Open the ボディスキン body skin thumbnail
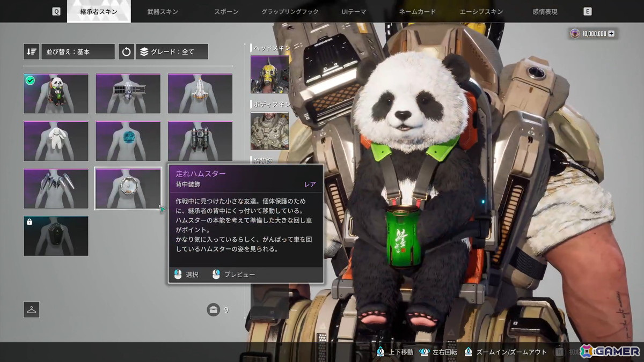 (x=269, y=130)
